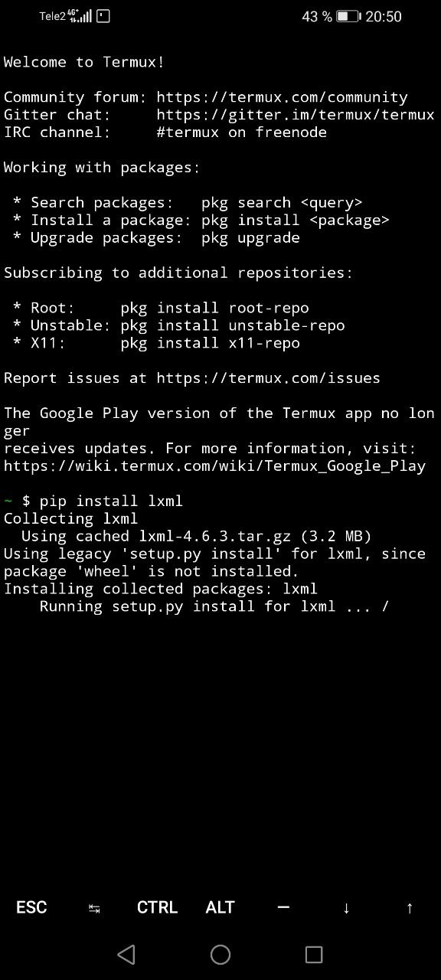
Task: Toggle the CTRL modifier key
Action: point(157,907)
